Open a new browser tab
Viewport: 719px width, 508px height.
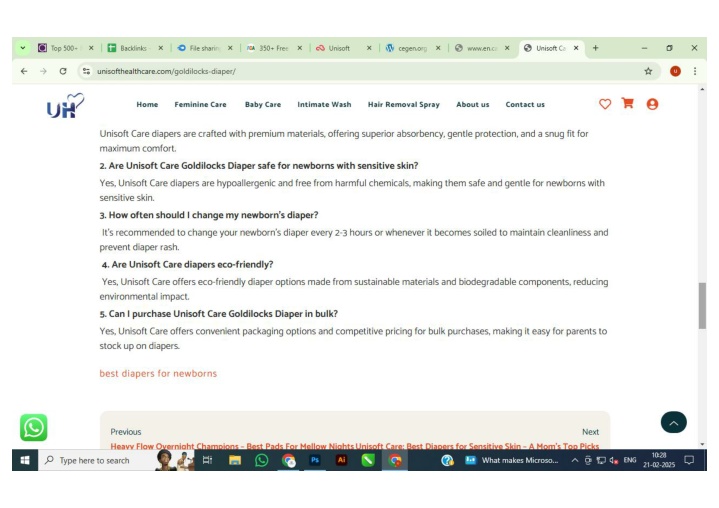point(595,48)
